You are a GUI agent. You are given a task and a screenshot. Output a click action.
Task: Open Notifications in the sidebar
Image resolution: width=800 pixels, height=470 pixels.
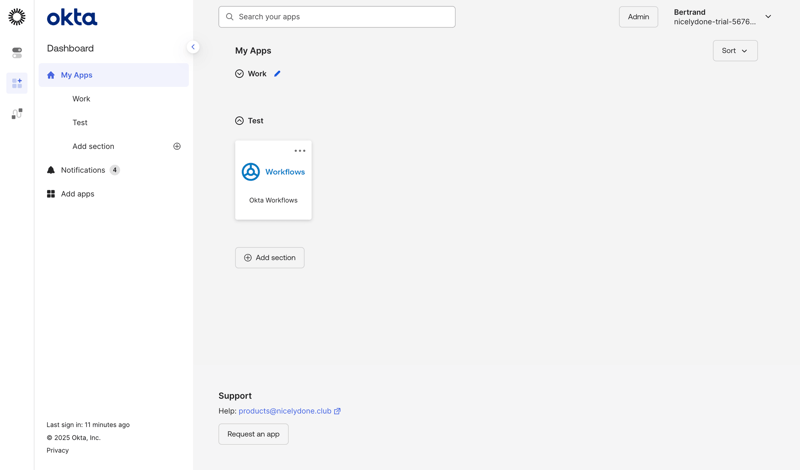pyautogui.click(x=83, y=170)
